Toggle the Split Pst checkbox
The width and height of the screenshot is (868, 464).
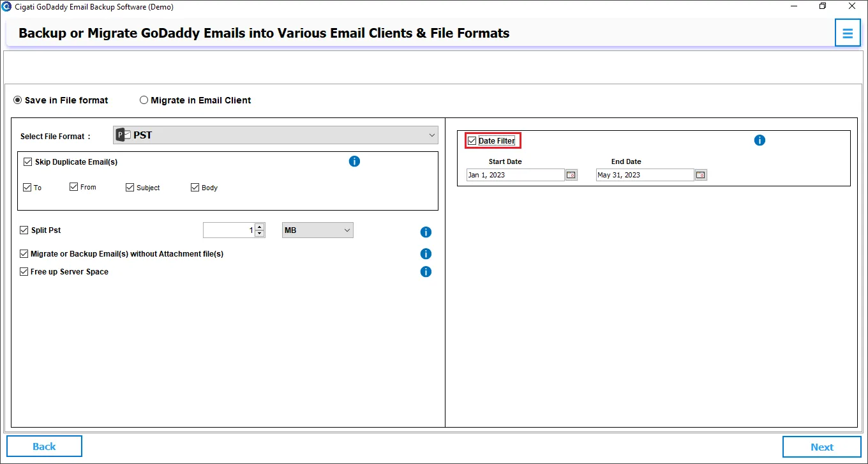tap(24, 230)
